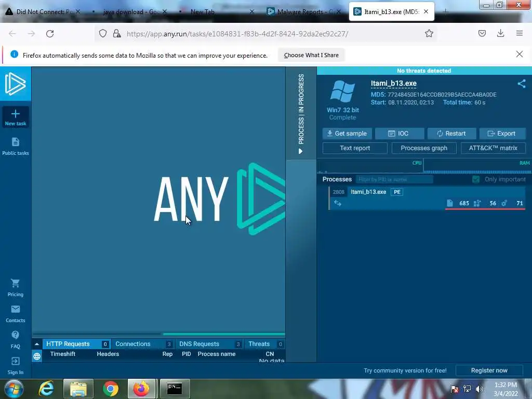Select process Itami_b13.exe row
The image size is (532, 399).
click(x=427, y=197)
